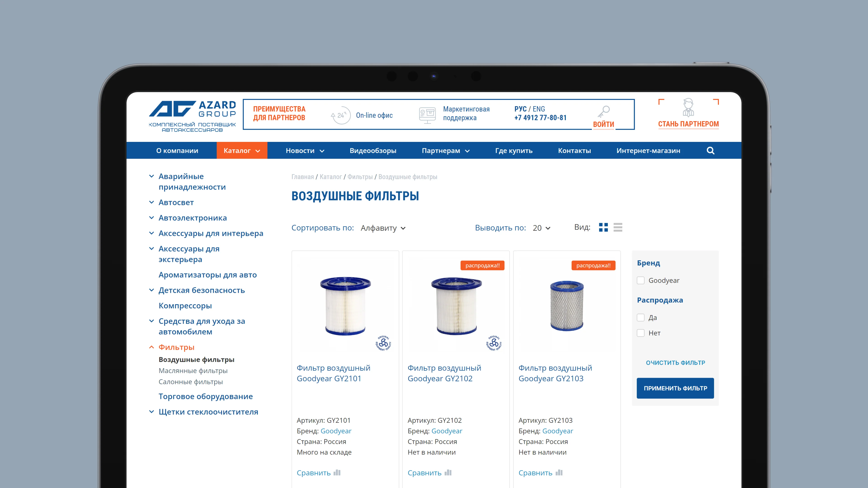Image resolution: width=868 pixels, height=488 pixels.
Task: Collapse the Фильтры category in sidebar
Action: (152, 347)
